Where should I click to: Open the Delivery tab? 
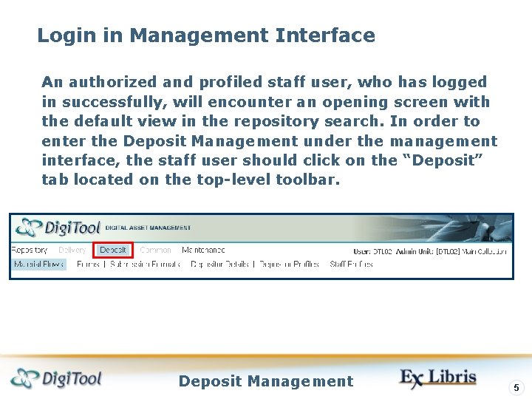click(72, 250)
